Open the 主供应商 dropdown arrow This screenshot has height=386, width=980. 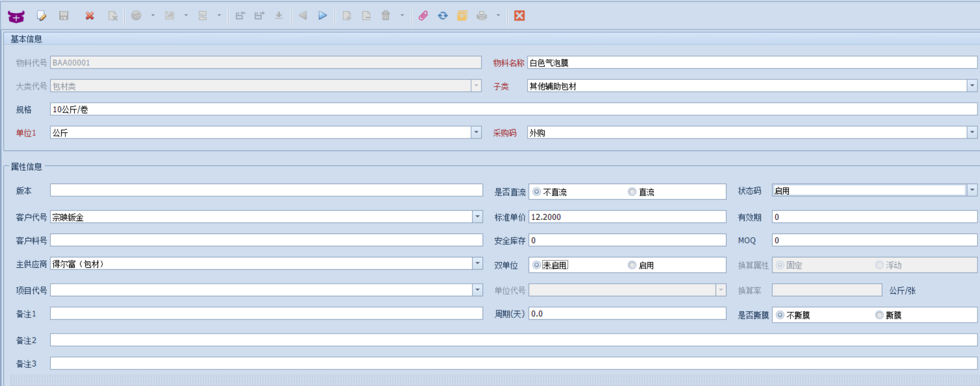point(477,264)
